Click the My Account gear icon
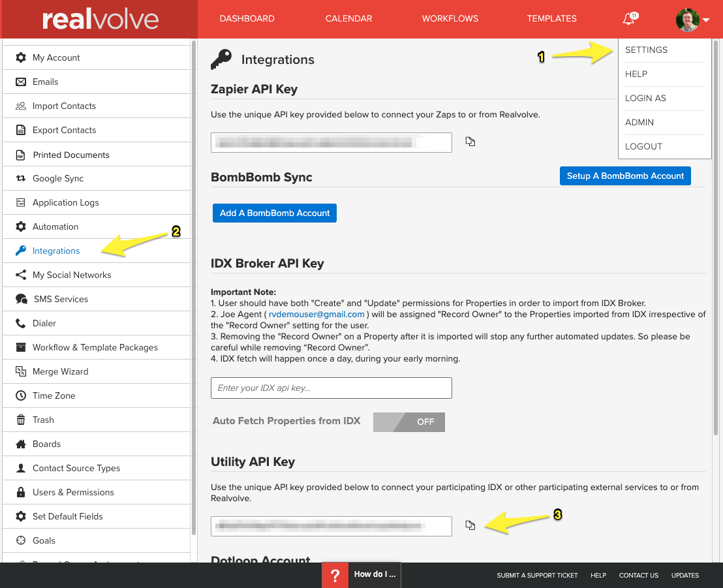This screenshot has height=588, width=723. tap(21, 57)
